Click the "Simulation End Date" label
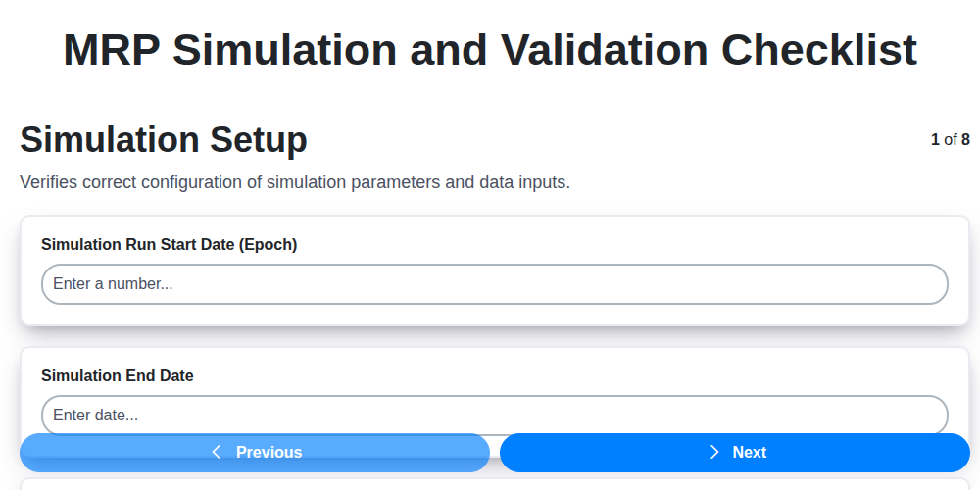Viewport: 980px width, 490px height. point(118,375)
